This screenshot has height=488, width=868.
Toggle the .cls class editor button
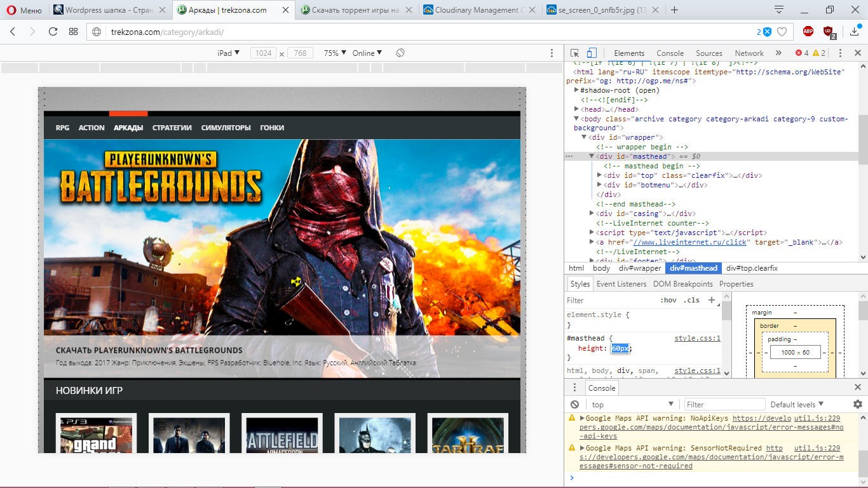click(x=691, y=301)
